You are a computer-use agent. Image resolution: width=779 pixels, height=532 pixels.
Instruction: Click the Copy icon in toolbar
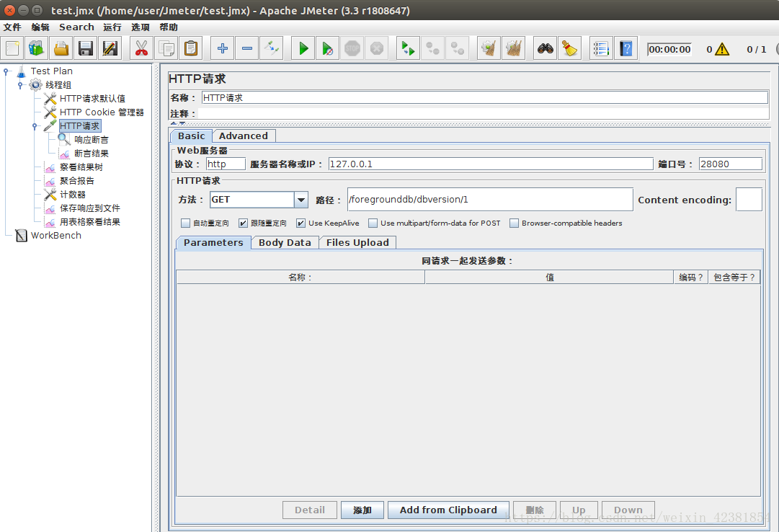[166, 49]
